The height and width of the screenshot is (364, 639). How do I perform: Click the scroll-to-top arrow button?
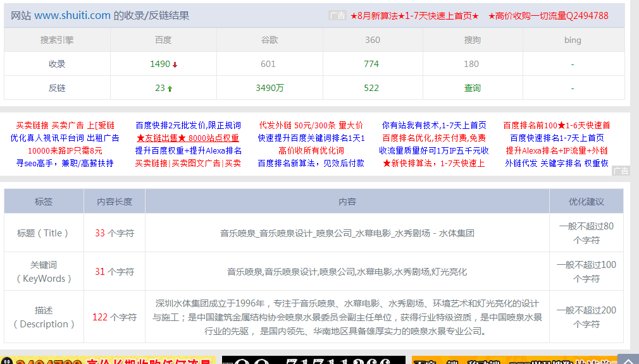pos(627,358)
